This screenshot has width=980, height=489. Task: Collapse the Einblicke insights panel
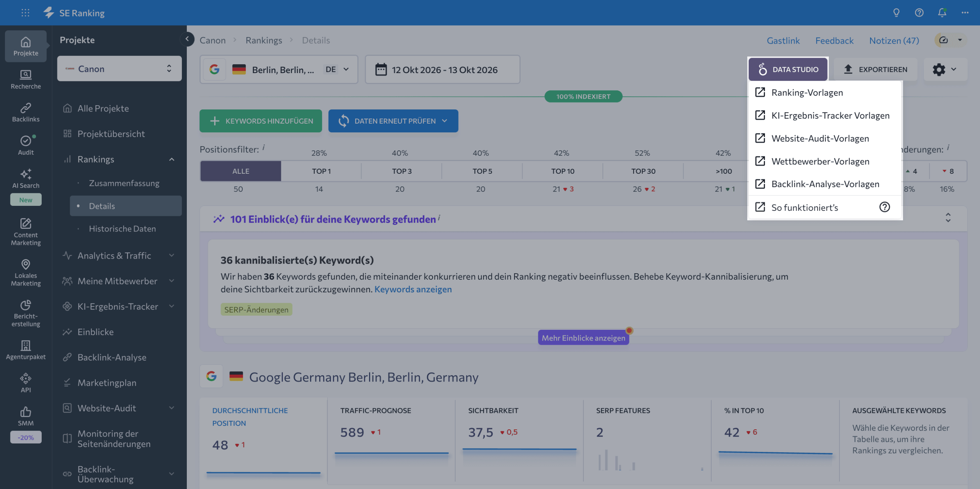click(948, 218)
